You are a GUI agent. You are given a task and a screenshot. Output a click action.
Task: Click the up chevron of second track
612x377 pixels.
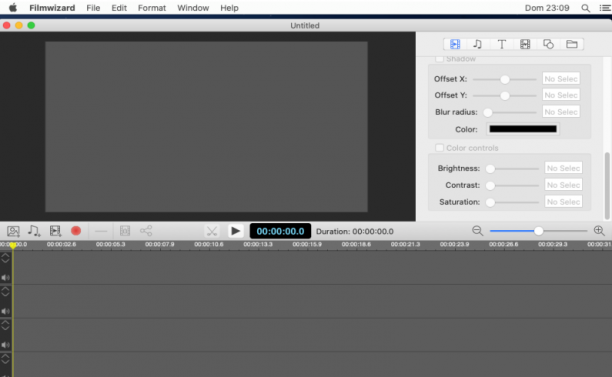click(5, 289)
